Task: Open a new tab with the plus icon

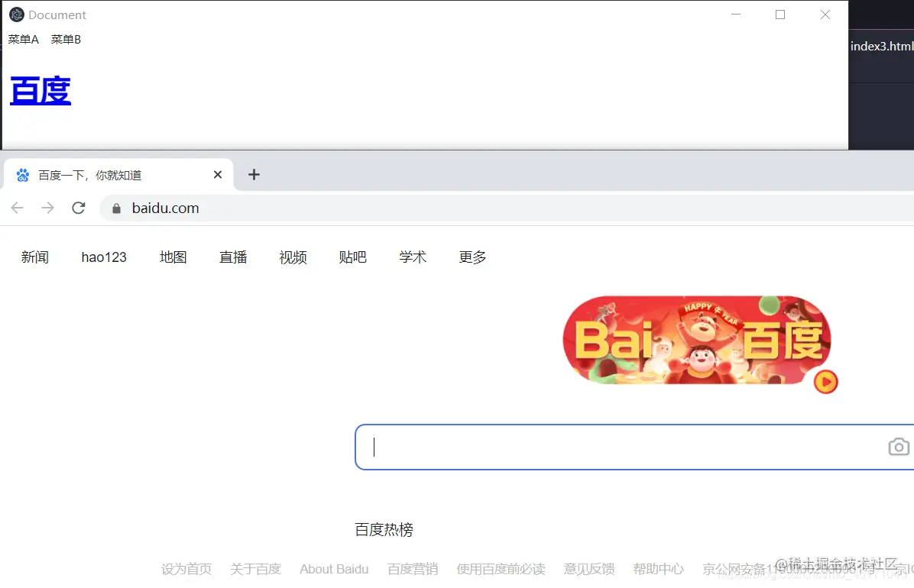Action: tap(254, 174)
